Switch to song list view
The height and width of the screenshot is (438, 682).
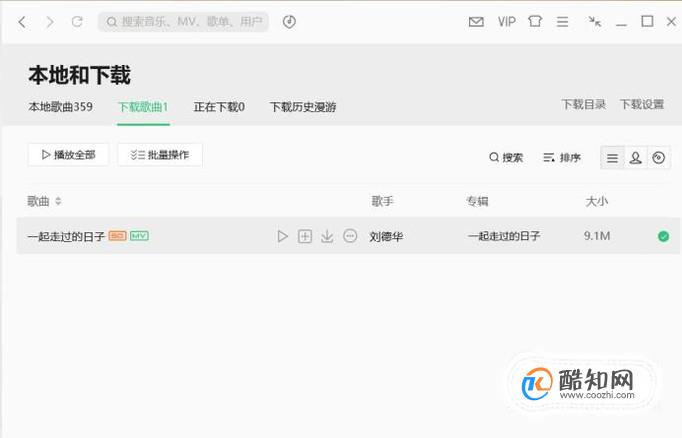coord(612,158)
